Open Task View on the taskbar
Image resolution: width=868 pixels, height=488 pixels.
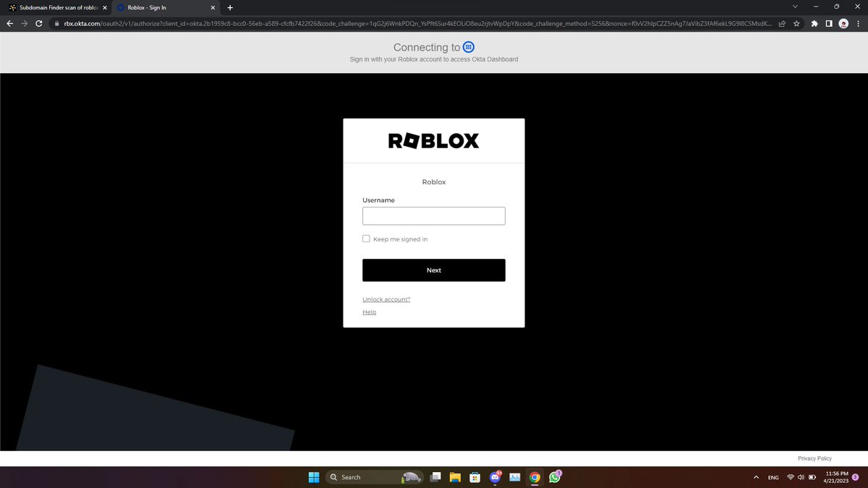click(435, 477)
